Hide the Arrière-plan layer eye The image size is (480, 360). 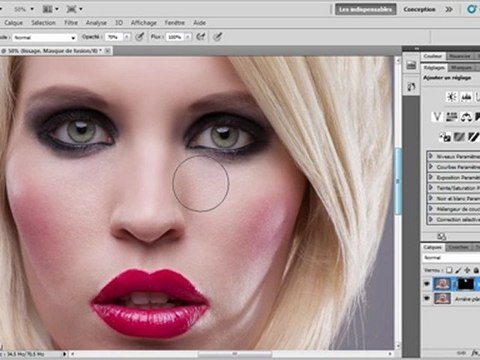click(x=426, y=298)
